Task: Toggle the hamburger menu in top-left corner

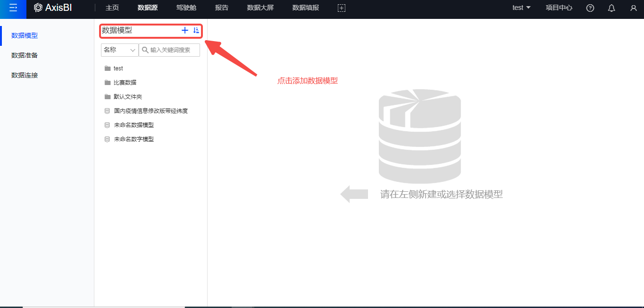Action: tap(13, 8)
